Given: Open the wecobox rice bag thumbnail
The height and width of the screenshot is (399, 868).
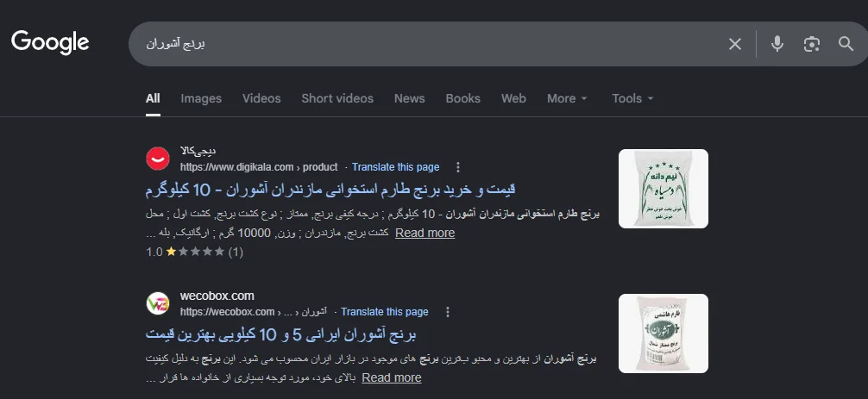Looking at the screenshot, I should (664, 334).
